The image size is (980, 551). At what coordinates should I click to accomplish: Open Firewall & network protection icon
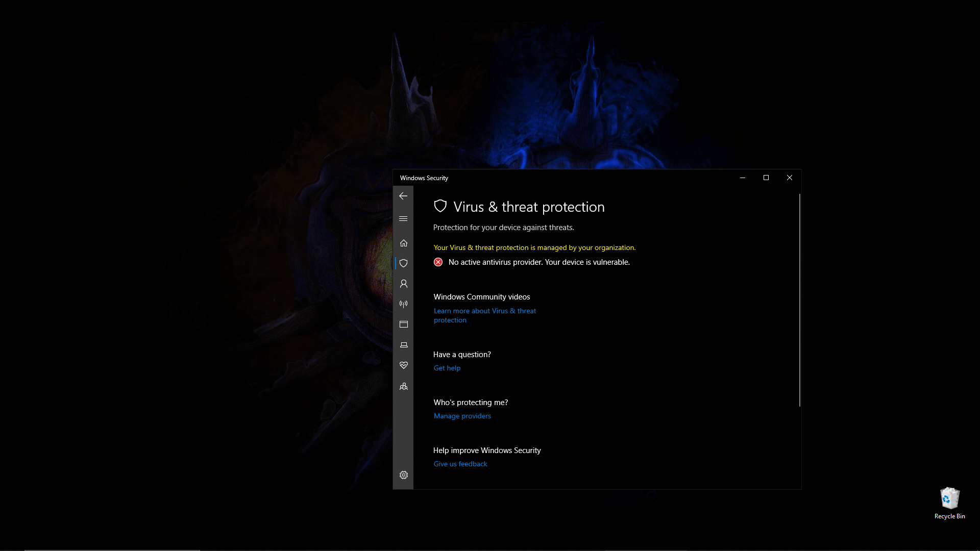[x=403, y=304]
